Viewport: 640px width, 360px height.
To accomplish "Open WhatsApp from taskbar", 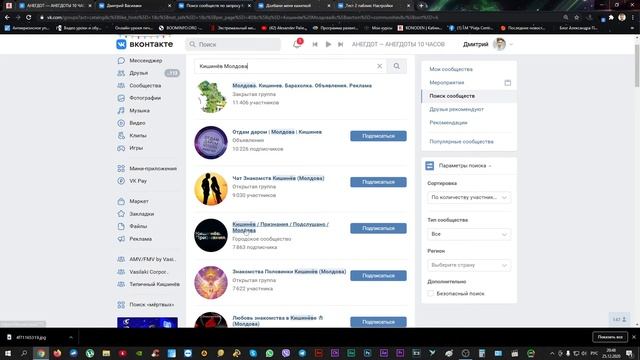I will (x=269, y=353).
